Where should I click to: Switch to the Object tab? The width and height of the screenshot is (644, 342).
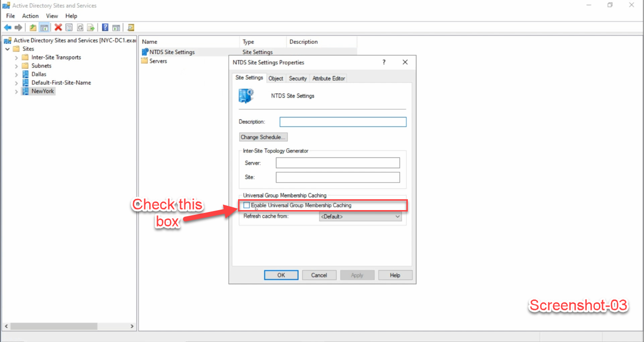pos(276,78)
